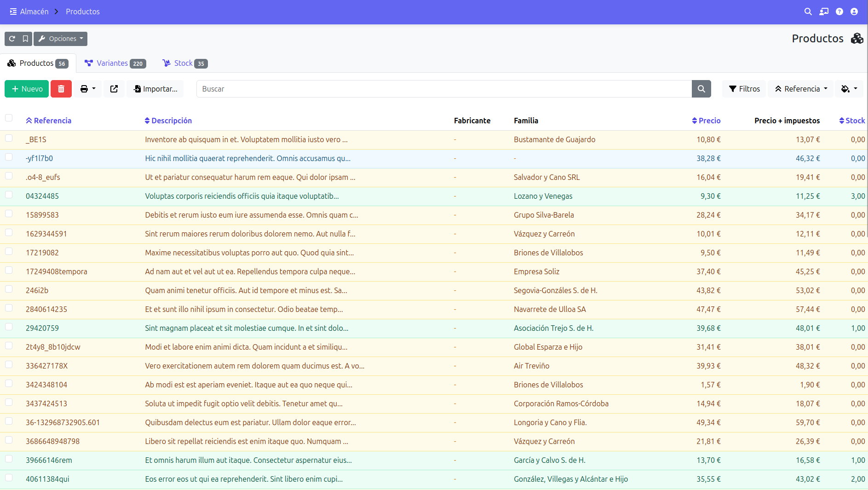Open the top bar search icon

coord(808,12)
